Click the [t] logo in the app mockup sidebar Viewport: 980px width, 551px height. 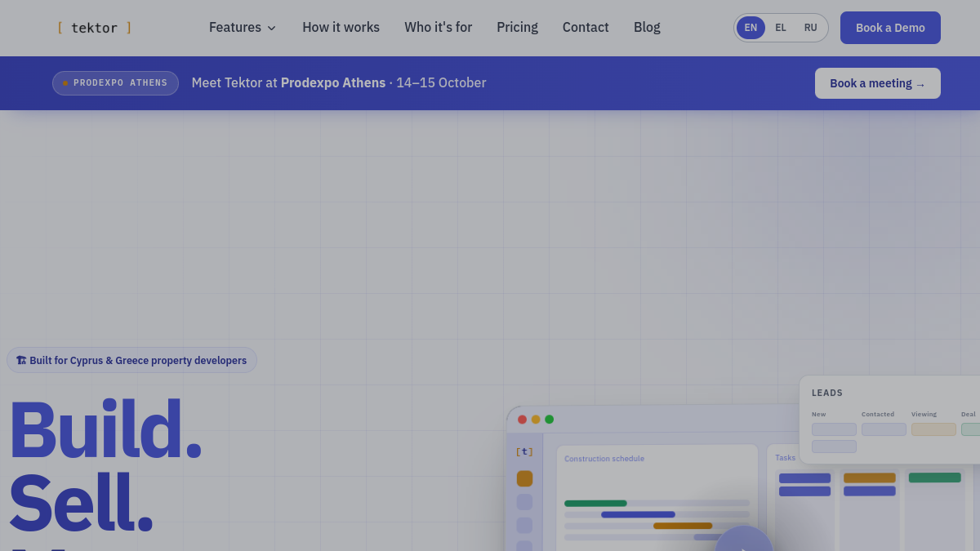524,451
